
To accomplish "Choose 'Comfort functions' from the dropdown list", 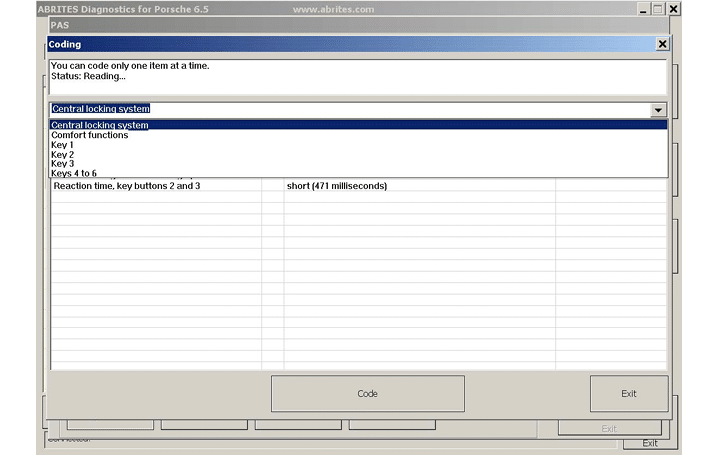I will (90, 135).
